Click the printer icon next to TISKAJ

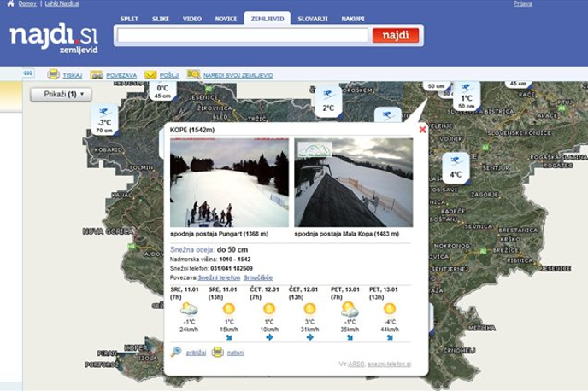(53, 74)
